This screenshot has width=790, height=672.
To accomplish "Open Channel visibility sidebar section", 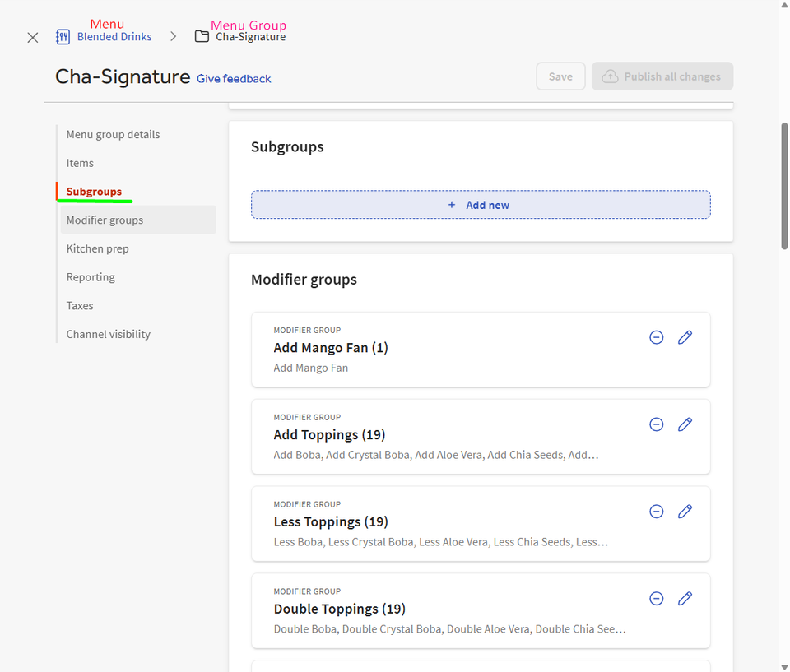I will click(109, 334).
